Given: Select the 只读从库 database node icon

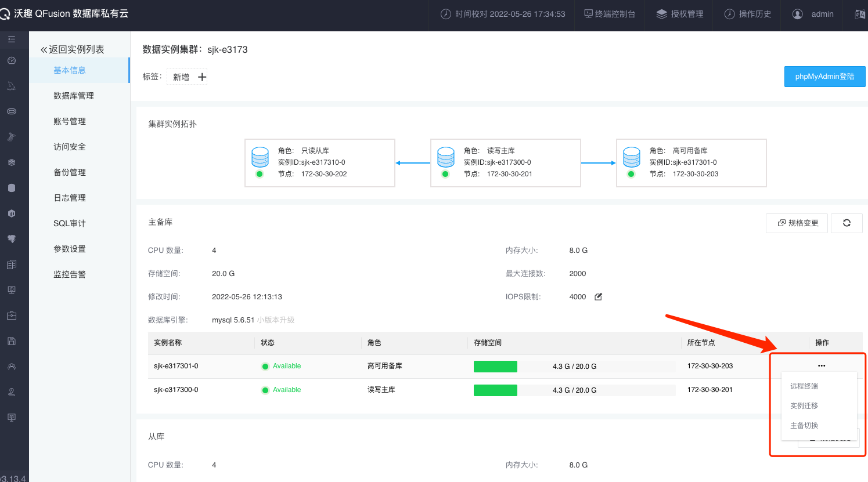Looking at the screenshot, I should tap(260, 157).
